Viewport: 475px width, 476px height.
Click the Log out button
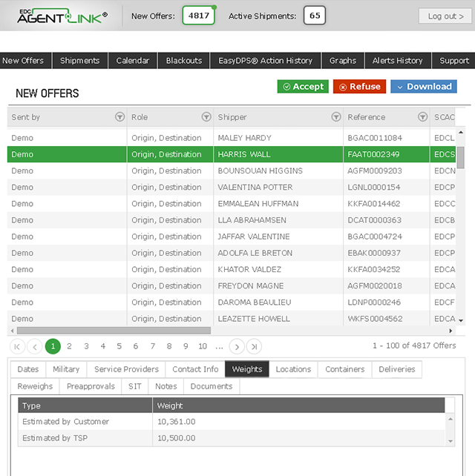pos(445,16)
